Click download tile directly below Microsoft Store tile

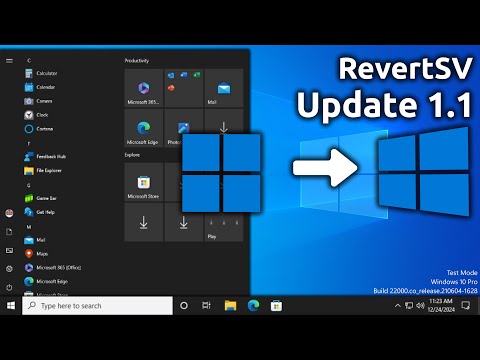(x=144, y=222)
